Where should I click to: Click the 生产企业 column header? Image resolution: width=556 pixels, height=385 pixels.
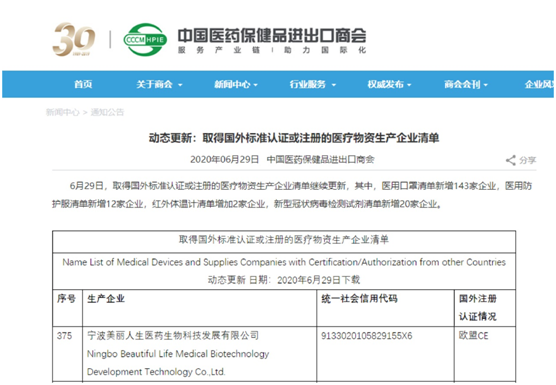point(200,308)
